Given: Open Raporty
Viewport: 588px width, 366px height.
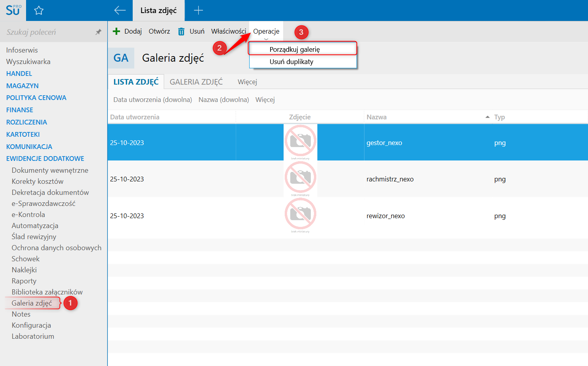Looking at the screenshot, I should pos(24,281).
